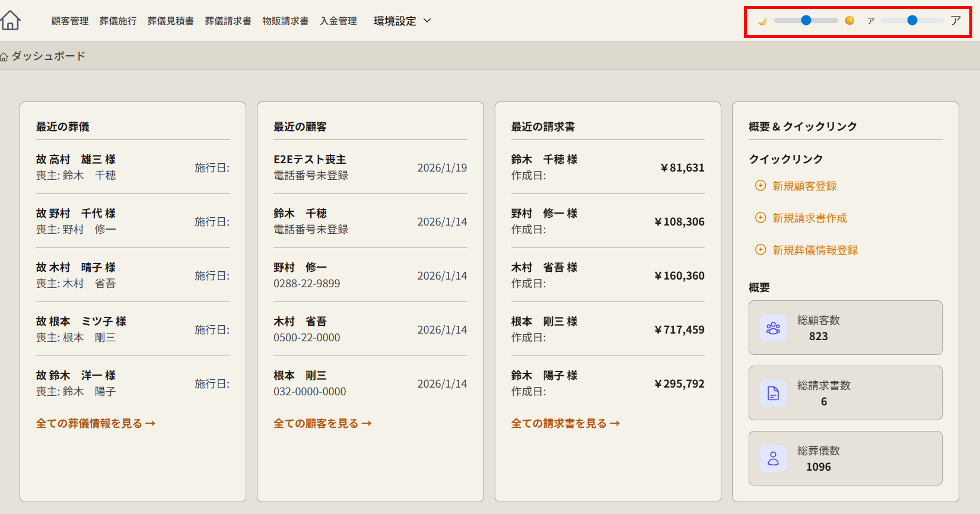
Task: Click the plus icon beside 新規請求書作成
Action: tap(761, 218)
